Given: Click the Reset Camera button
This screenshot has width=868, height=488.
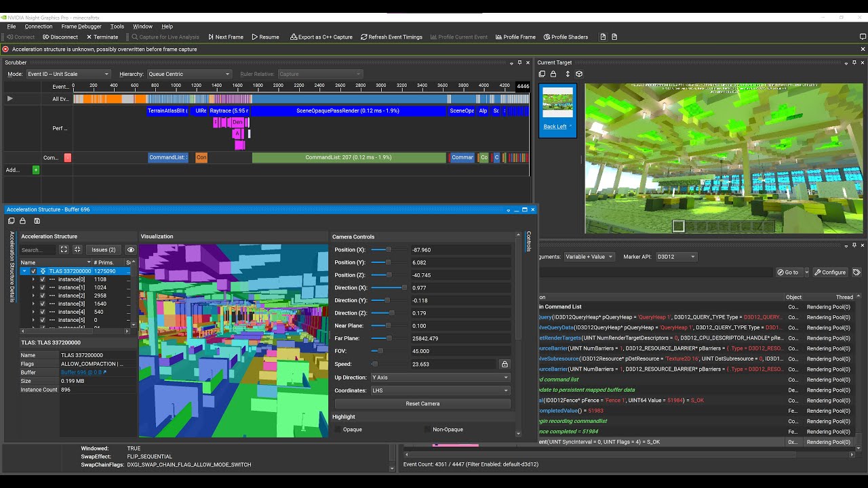Looking at the screenshot, I should pyautogui.click(x=422, y=403).
